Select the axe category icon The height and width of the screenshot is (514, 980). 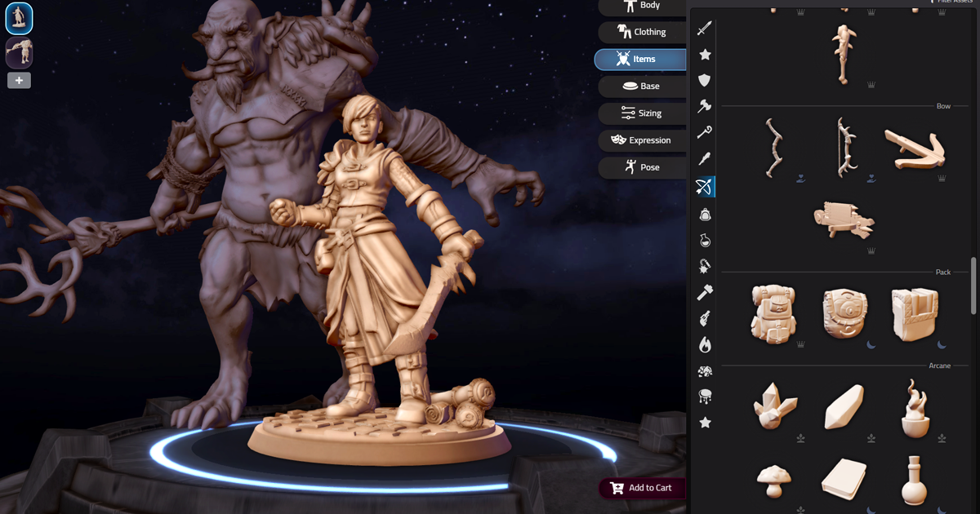tap(704, 105)
